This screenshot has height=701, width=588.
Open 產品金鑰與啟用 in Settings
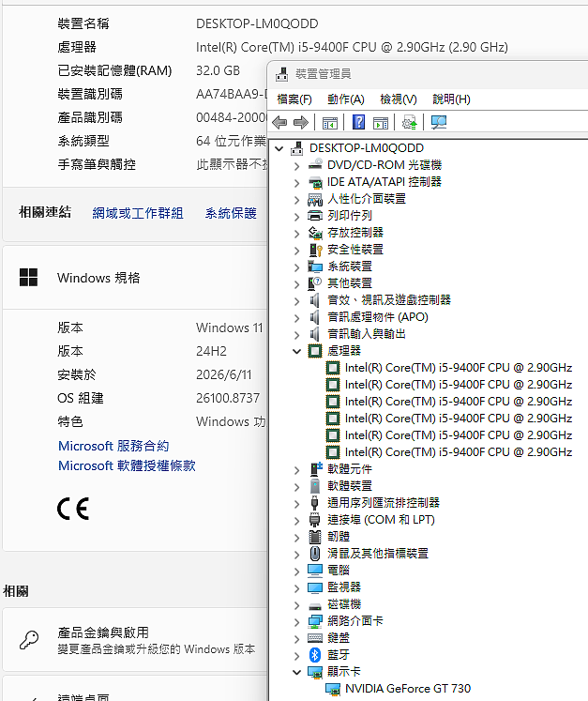[134, 640]
